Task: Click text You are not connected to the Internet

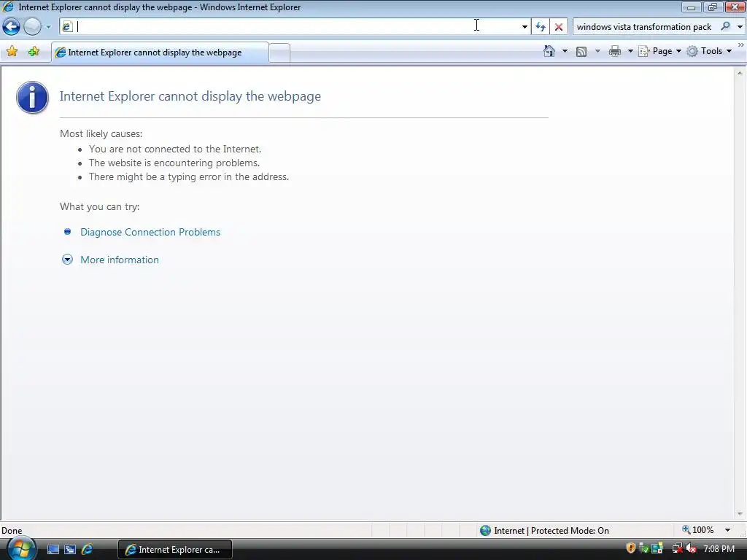Action: 175,149
